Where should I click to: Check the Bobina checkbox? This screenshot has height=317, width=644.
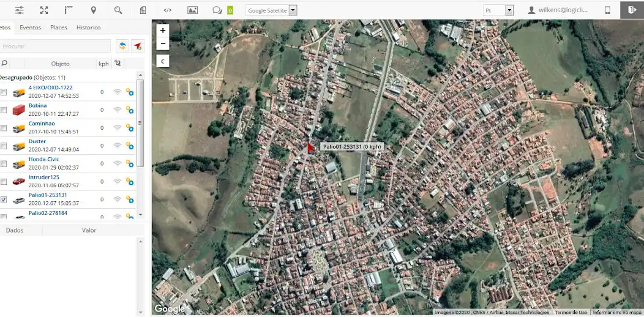coord(4,110)
